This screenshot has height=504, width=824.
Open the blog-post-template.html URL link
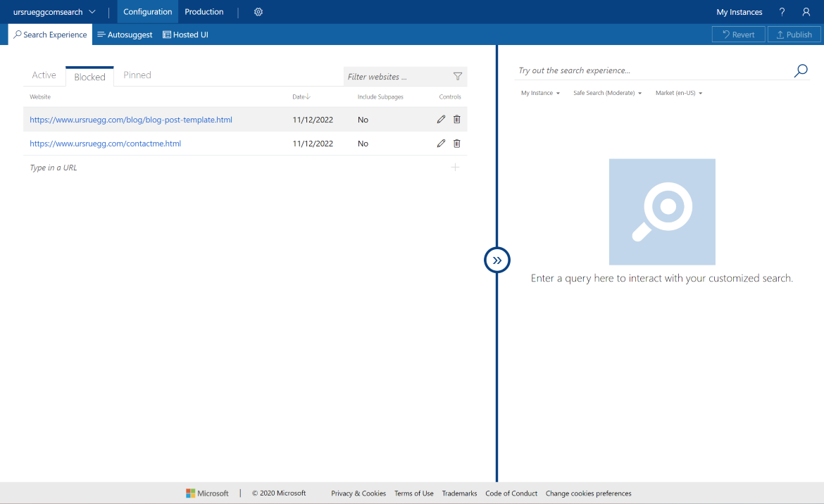pyautogui.click(x=131, y=120)
